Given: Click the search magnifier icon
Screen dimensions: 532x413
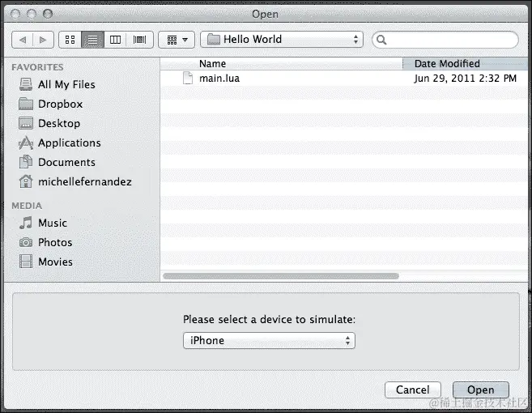Looking at the screenshot, I should 381,40.
